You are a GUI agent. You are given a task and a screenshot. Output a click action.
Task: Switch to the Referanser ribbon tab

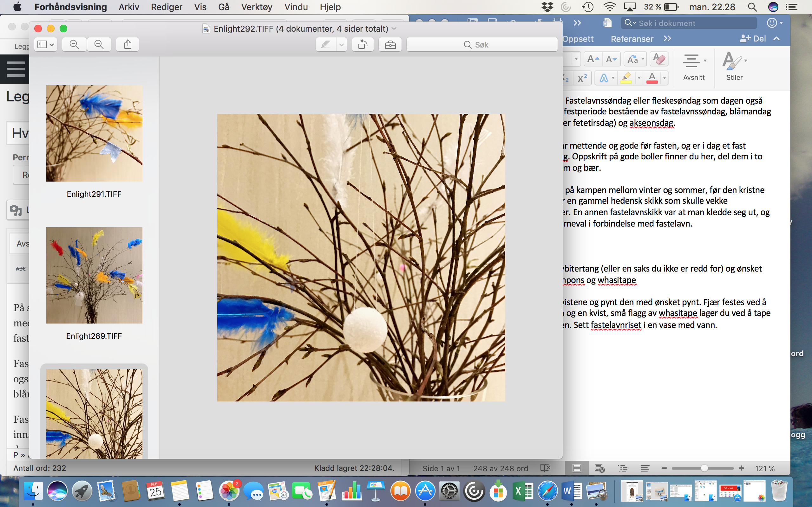click(632, 39)
